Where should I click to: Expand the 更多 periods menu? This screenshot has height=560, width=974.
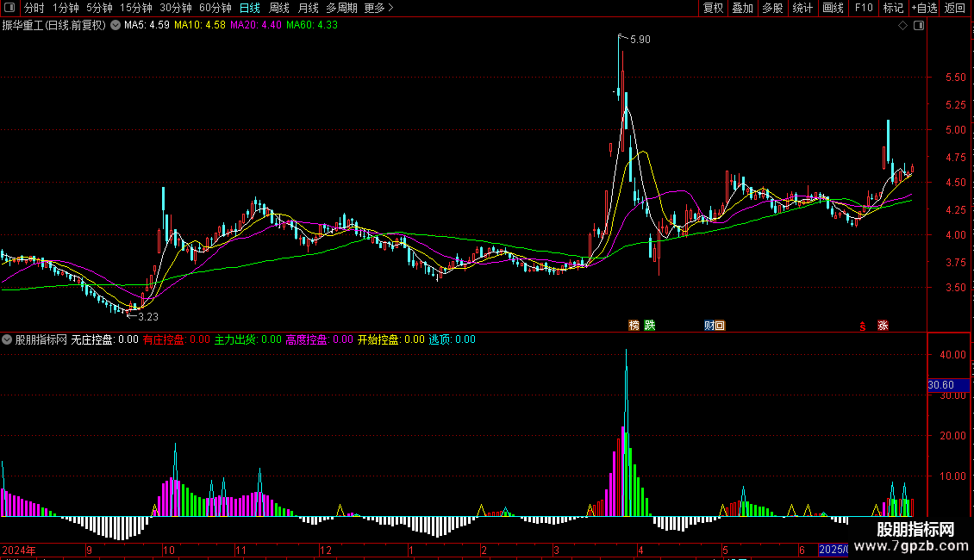(379, 8)
